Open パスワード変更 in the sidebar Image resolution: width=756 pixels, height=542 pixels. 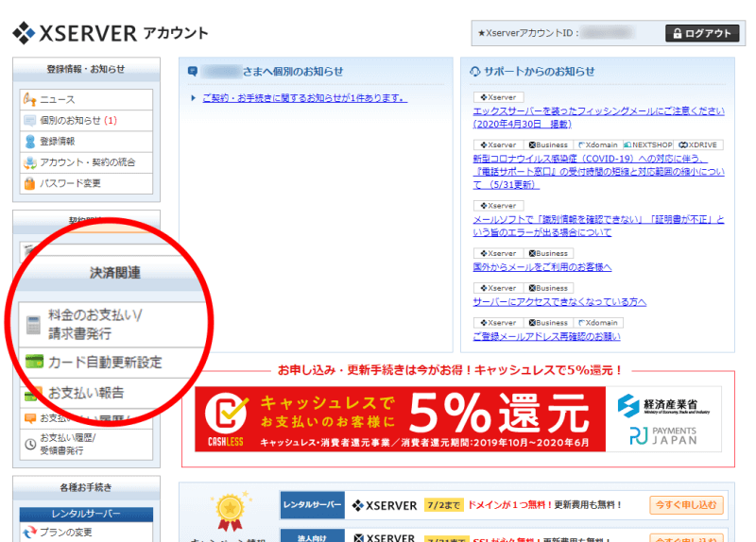tap(86, 183)
